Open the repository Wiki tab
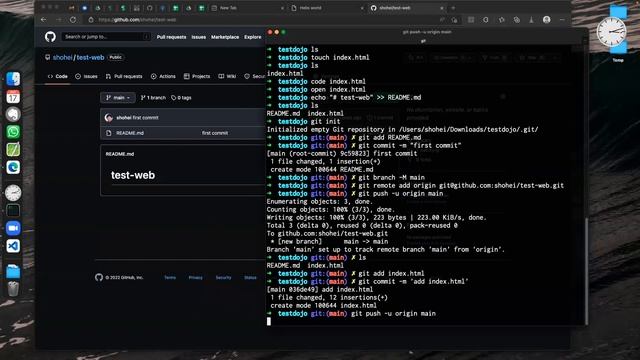Image resolution: width=640 pixels, height=360 pixels. [x=227, y=76]
